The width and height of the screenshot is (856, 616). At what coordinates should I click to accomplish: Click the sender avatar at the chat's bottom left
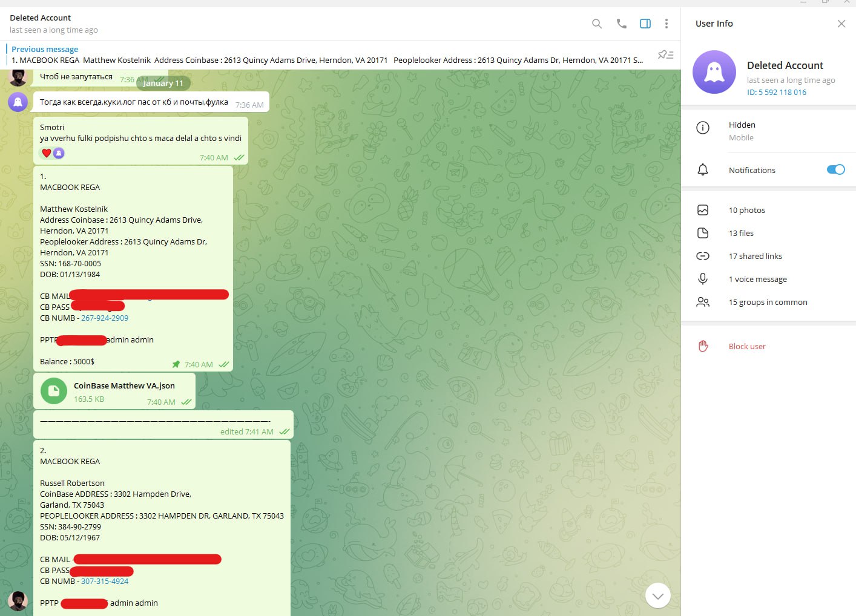pos(18,601)
